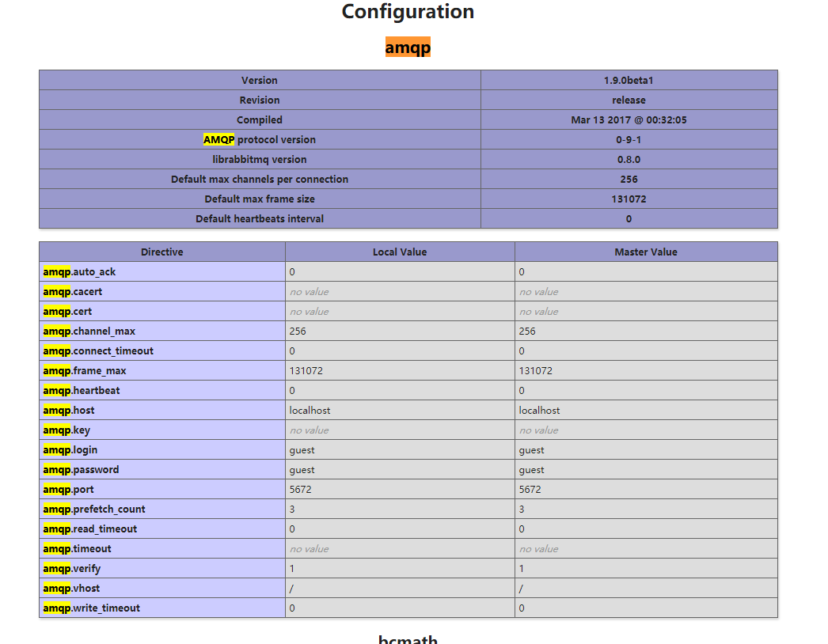
Task: Select the 0-9-1 protocol version value
Action: click(629, 140)
